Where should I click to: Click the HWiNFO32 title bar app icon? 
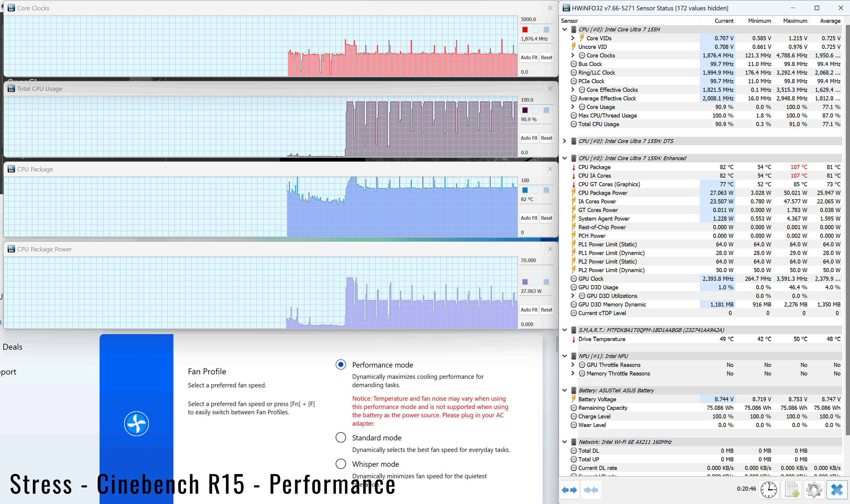pyautogui.click(x=566, y=8)
